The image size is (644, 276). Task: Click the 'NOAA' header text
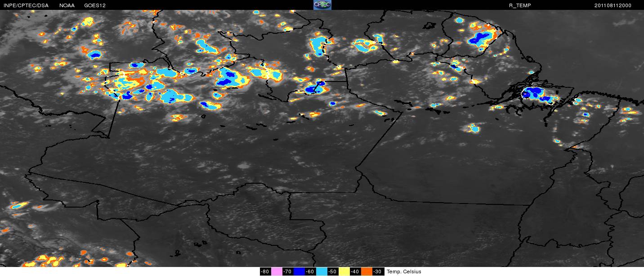point(67,5)
